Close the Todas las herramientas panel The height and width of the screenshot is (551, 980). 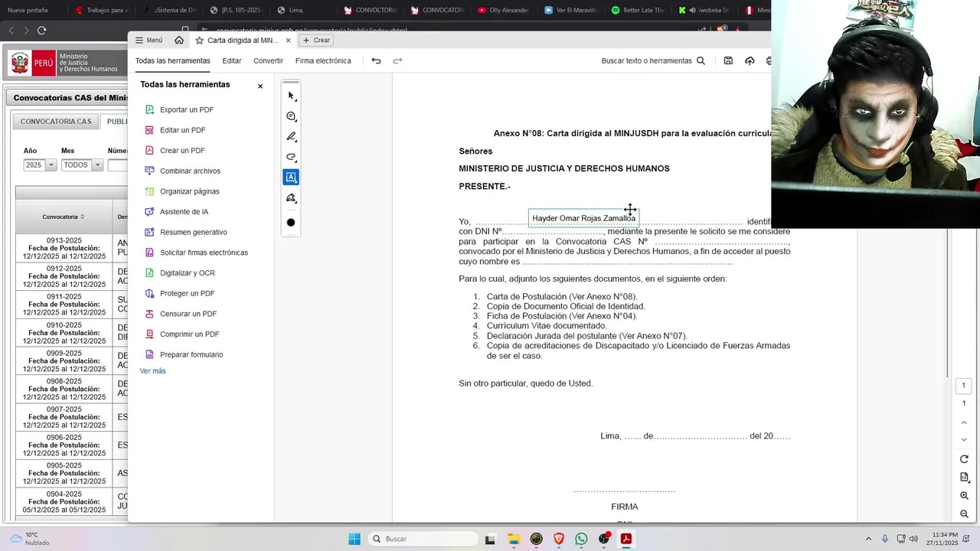(260, 86)
